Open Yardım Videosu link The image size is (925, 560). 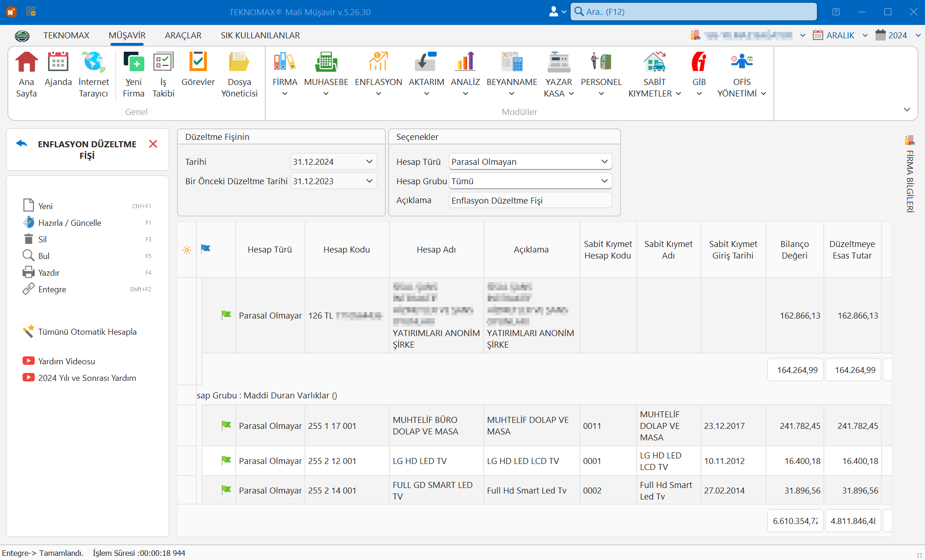tap(59, 361)
